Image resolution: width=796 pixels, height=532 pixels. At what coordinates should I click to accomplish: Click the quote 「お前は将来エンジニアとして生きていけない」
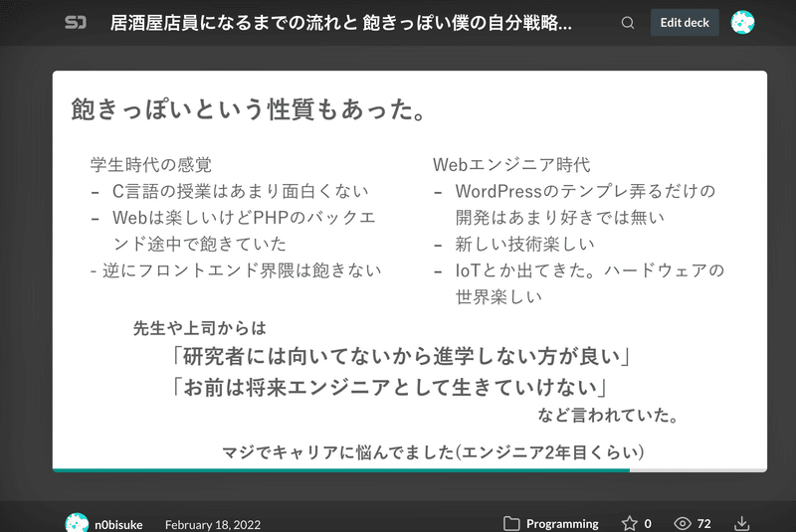[389, 388]
